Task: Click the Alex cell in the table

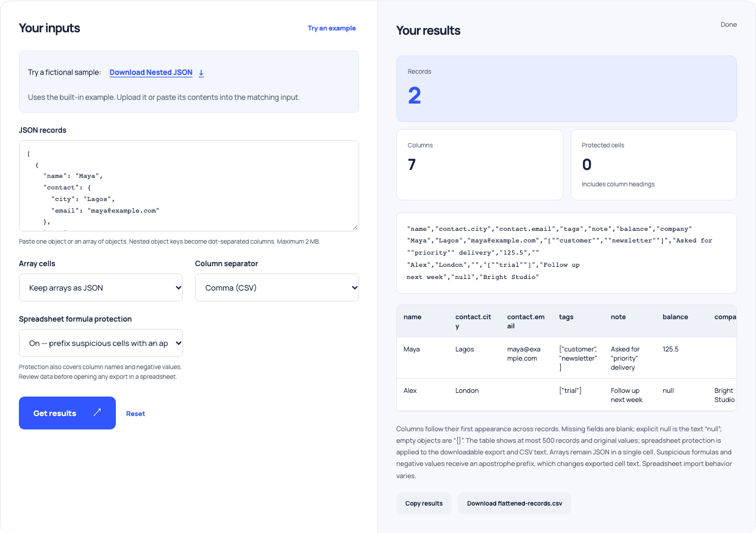Action: [x=423, y=395]
